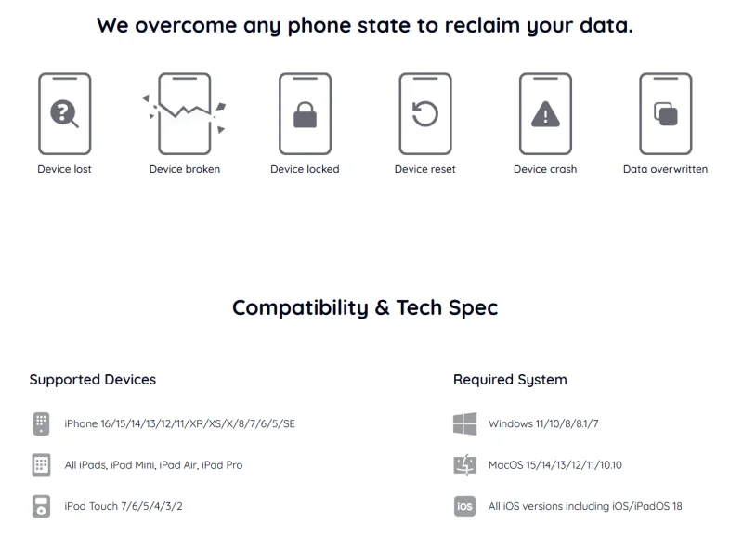This screenshot has width=743, height=560.
Task: Select the Device broken phone icon
Action: pyautogui.click(x=184, y=113)
